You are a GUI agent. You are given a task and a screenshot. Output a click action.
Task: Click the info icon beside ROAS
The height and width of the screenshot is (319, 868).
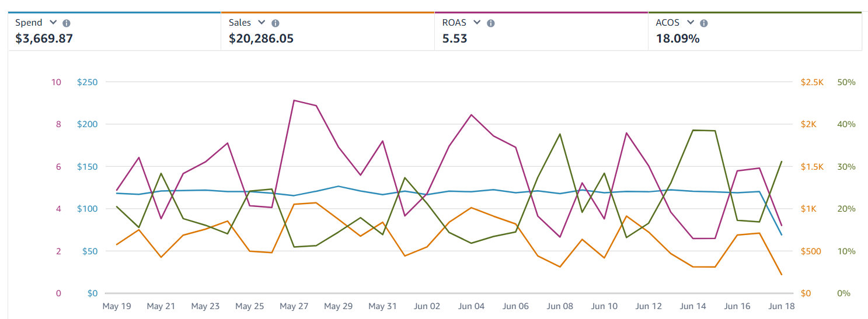[491, 23]
